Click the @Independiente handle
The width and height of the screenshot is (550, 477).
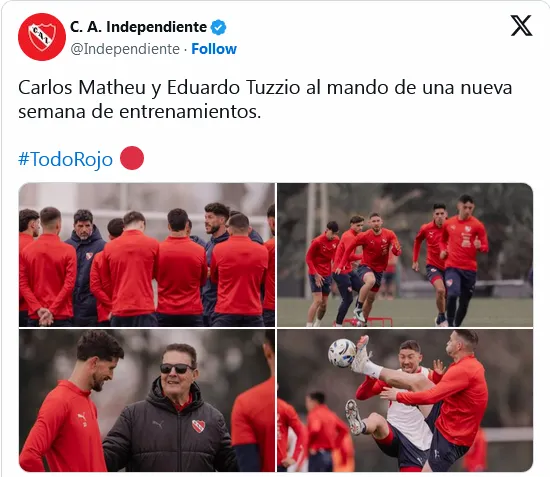(x=125, y=49)
